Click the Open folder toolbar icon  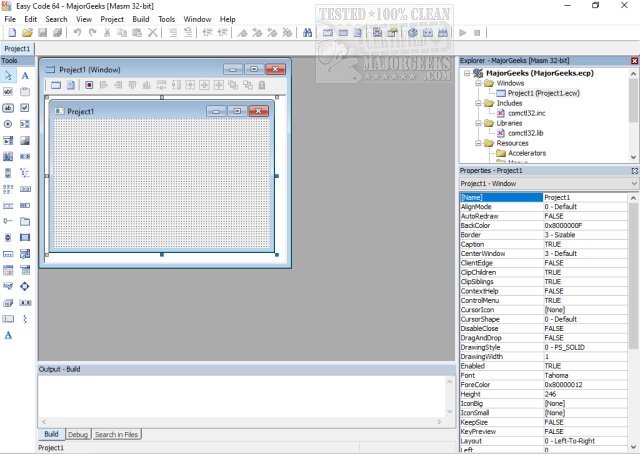coord(25,33)
